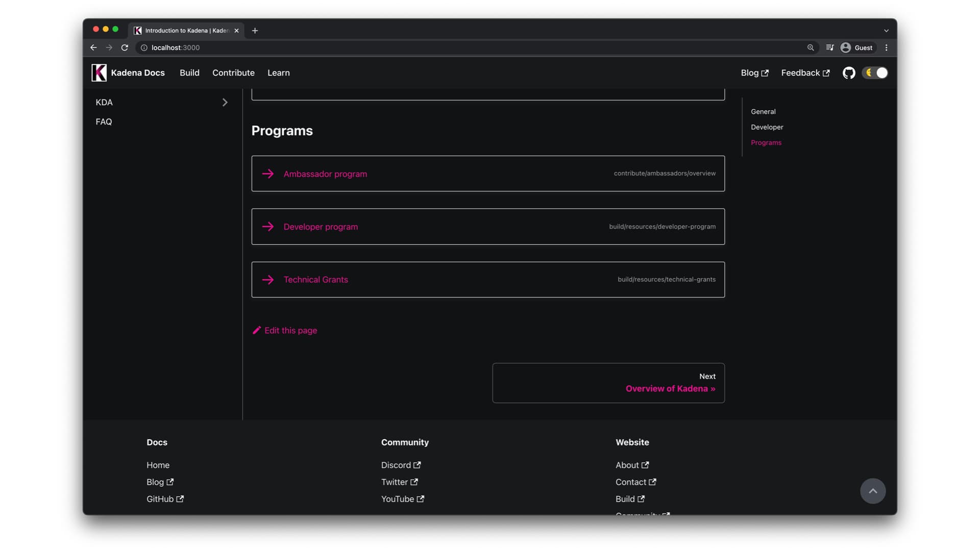Image resolution: width=980 pixels, height=551 pixels.
Task: Jump to General in table of contents
Action: tap(763, 112)
